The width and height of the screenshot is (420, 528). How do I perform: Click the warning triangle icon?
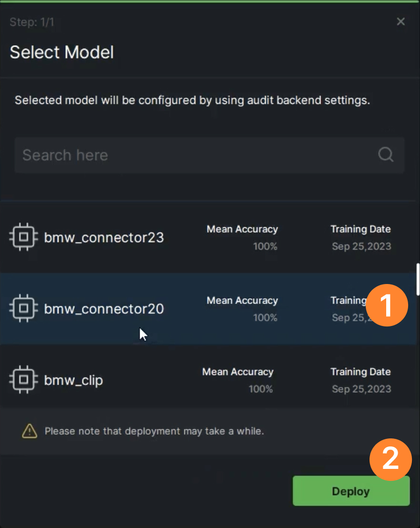30,431
